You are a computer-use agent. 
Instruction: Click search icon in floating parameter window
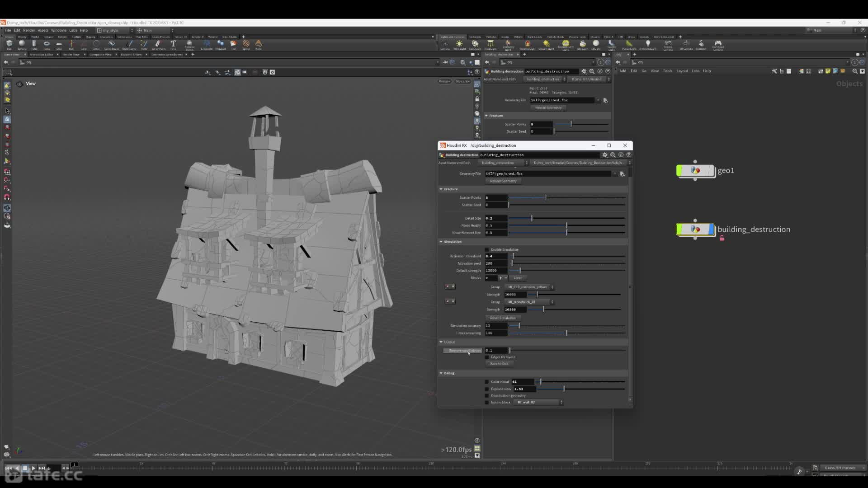613,155
